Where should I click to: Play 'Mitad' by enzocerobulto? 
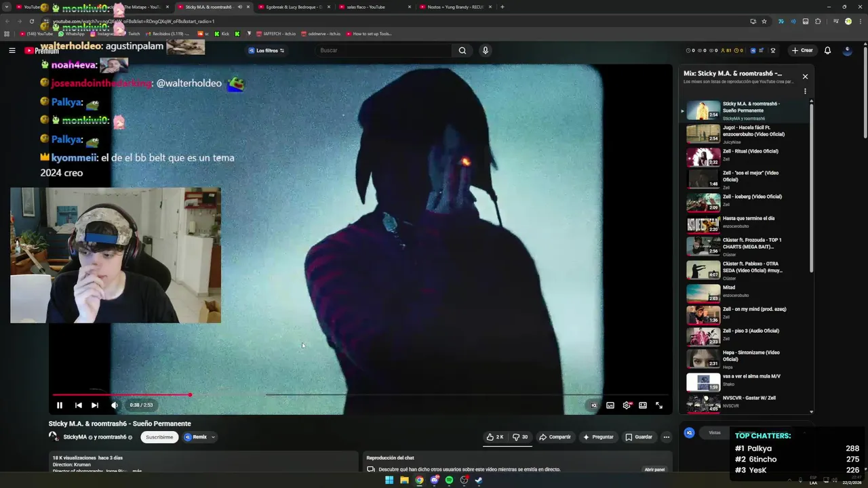click(x=746, y=292)
